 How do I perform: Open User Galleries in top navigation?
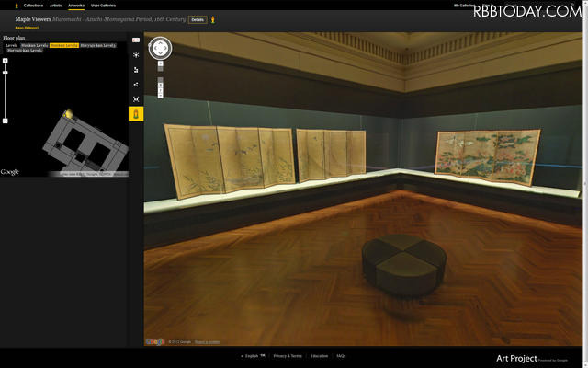pos(103,6)
